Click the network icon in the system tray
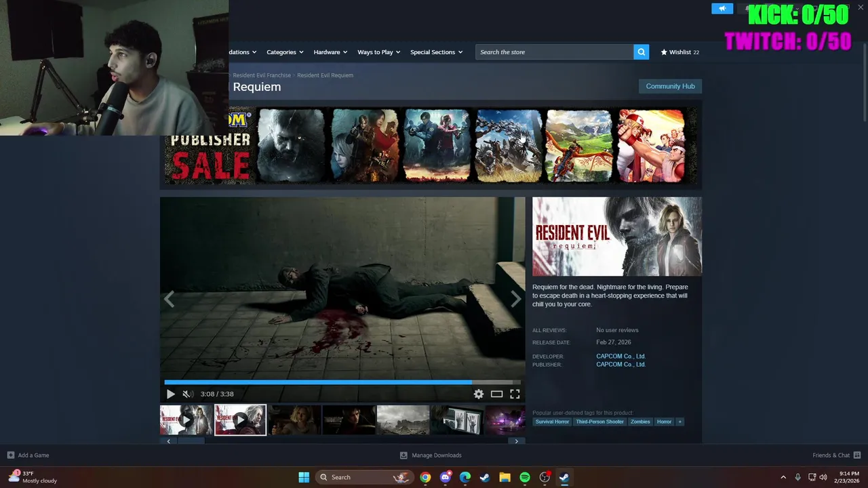 (x=812, y=477)
